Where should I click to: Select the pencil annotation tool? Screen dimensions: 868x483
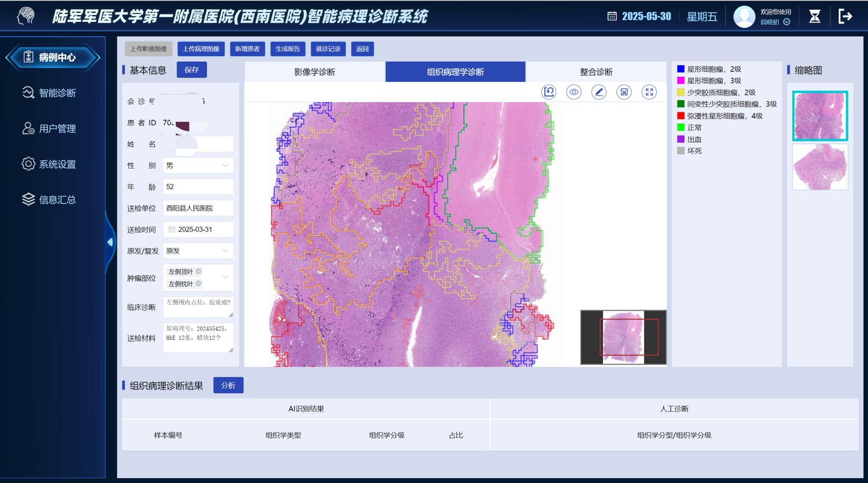point(599,92)
